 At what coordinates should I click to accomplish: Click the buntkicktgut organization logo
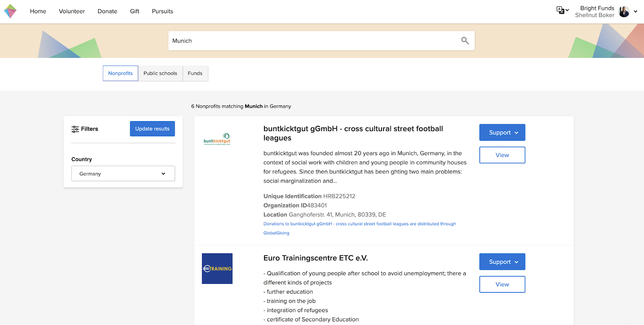[217, 139]
